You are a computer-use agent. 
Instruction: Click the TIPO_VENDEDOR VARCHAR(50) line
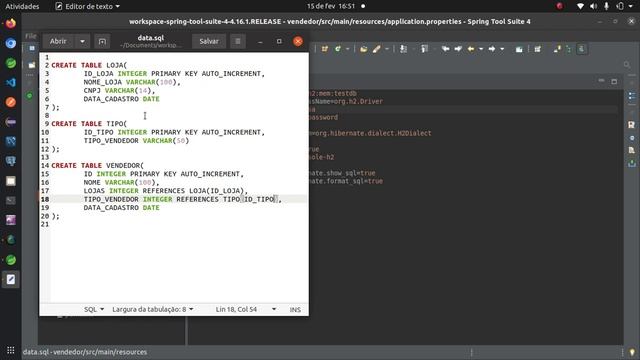point(136,141)
